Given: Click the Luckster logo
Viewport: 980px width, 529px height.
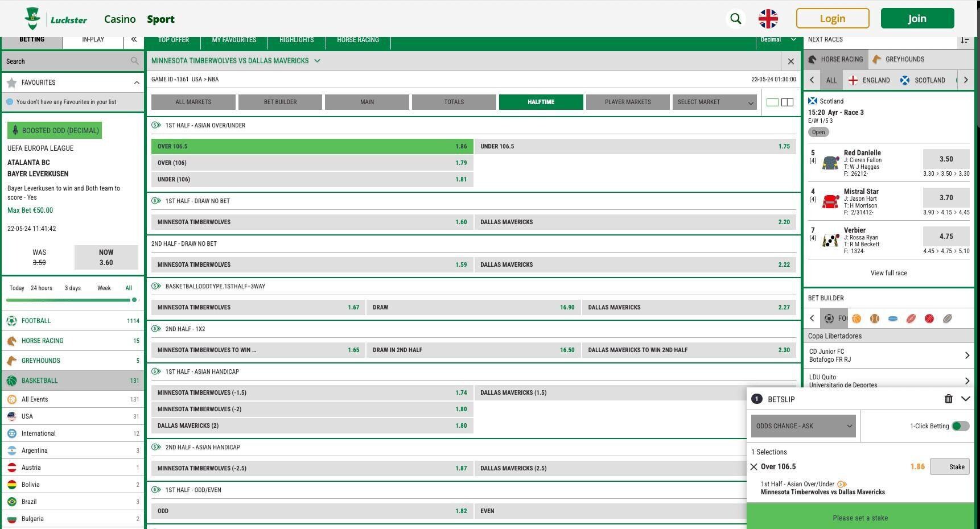Looking at the screenshot, I should click(56, 19).
